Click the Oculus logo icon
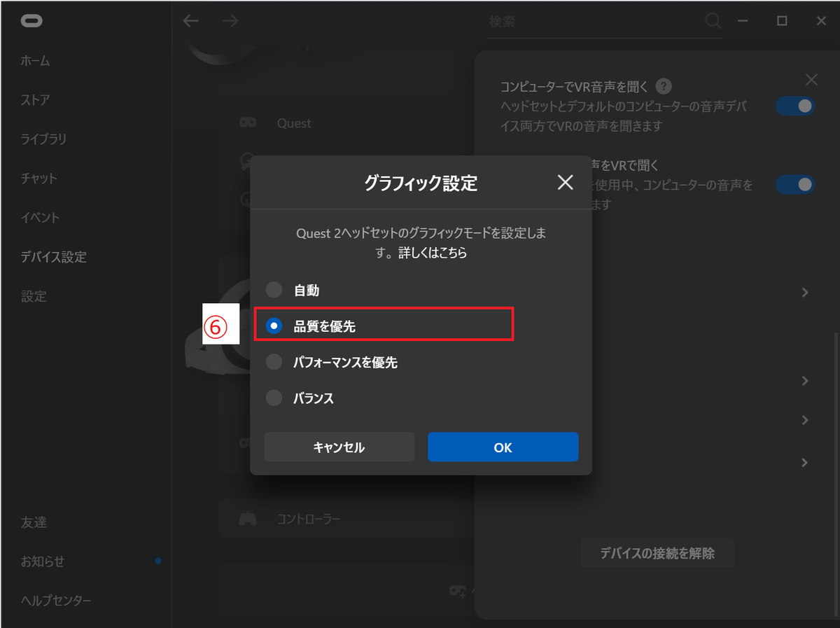Screen dimensions: 840x628 click(x=32, y=21)
